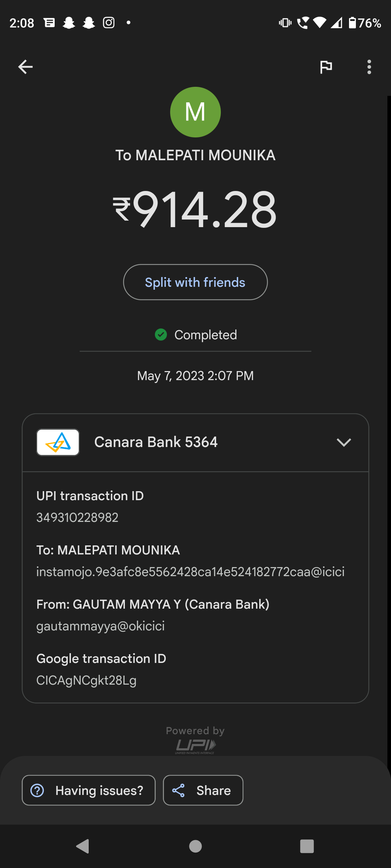Tap the UPI logo at bottom
The height and width of the screenshot is (868, 391).
pos(195,746)
